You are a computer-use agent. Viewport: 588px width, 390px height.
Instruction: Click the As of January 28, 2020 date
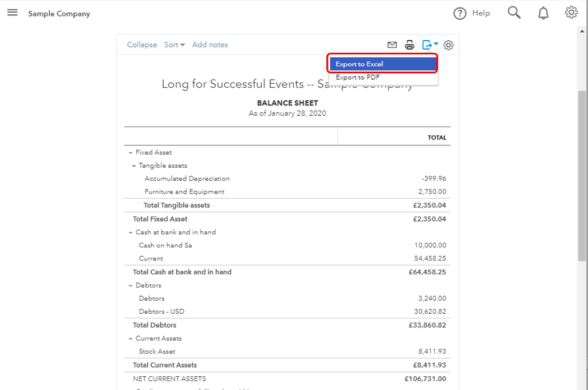tap(287, 113)
